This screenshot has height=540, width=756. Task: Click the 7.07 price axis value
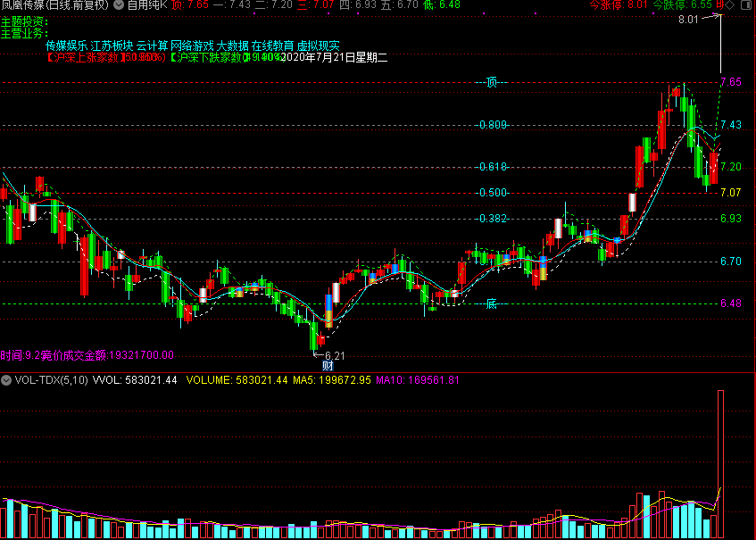(x=731, y=193)
